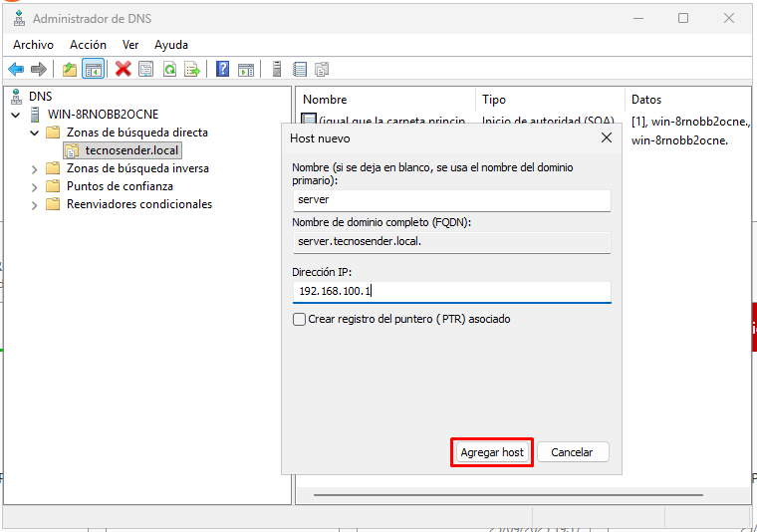Click the Dirección IP input field
This screenshot has width=757, height=532.
(x=450, y=291)
